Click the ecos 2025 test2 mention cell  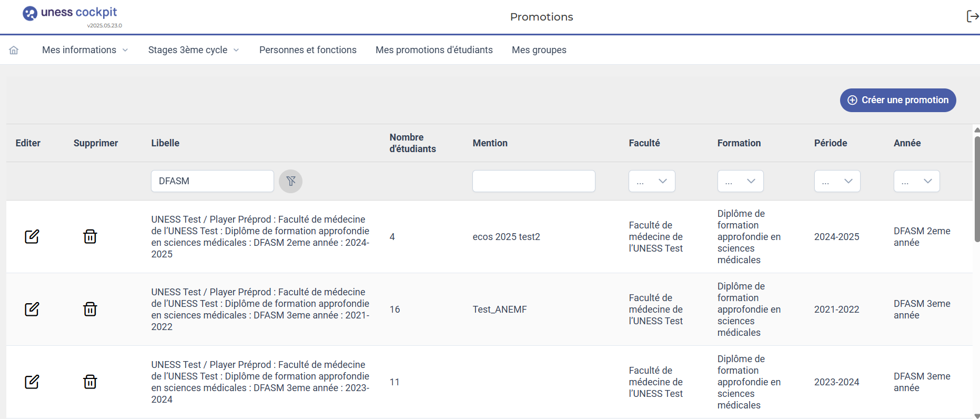click(506, 237)
